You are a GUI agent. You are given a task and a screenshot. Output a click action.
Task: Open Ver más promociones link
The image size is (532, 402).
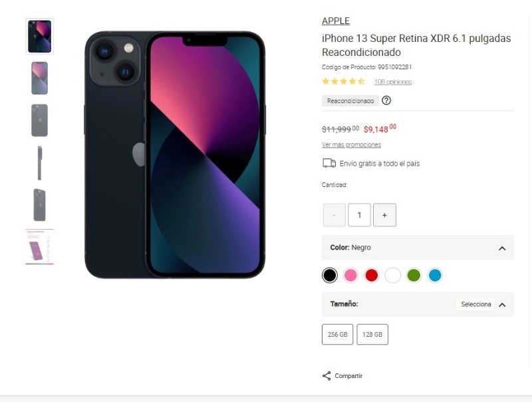tap(351, 144)
